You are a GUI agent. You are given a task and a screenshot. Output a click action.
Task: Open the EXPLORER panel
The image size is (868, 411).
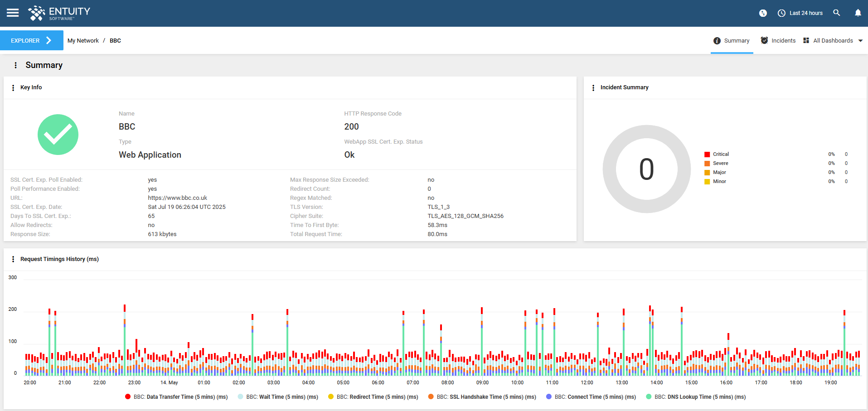tap(31, 40)
